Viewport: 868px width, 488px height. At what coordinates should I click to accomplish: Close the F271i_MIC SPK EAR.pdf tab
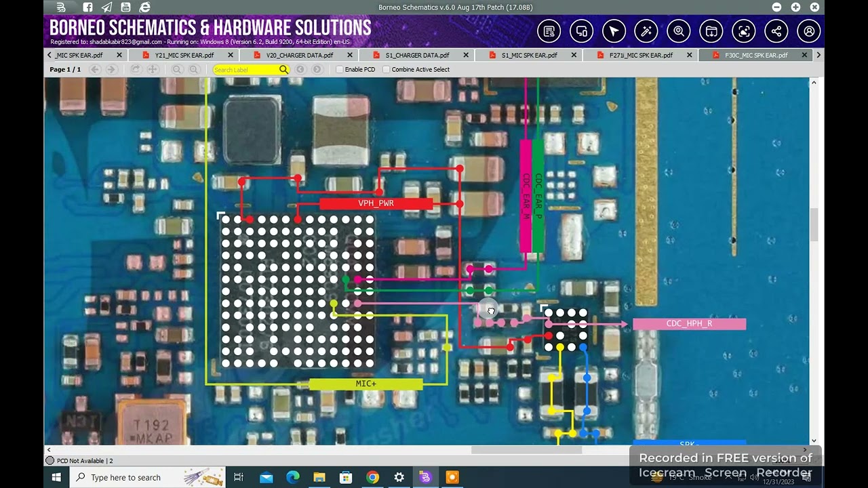click(690, 55)
